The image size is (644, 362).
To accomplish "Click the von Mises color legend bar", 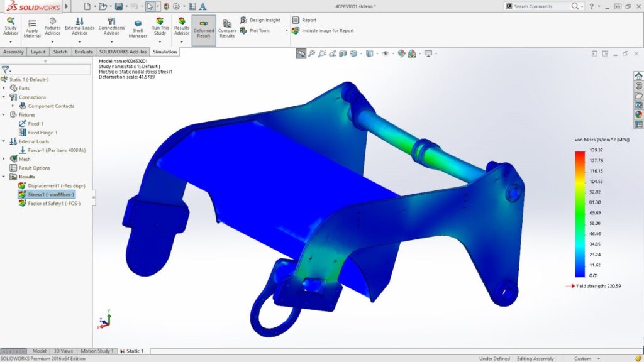I will pyautogui.click(x=579, y=214).
